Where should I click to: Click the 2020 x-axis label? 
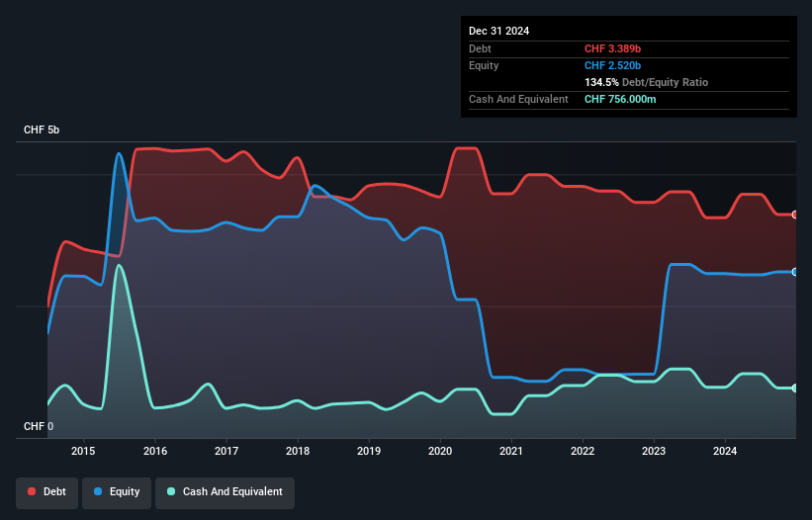(x=440, y=451)
